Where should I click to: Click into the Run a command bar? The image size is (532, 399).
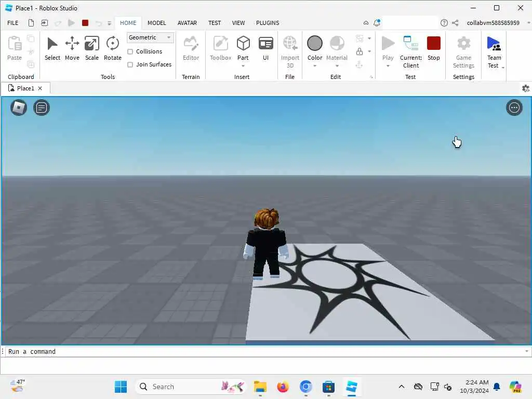point(264,352)
